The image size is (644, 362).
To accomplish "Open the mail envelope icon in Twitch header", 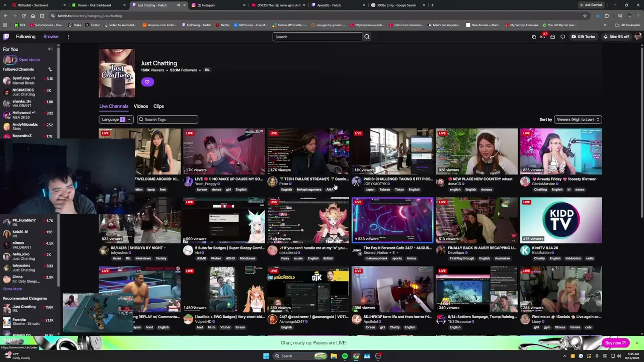I will click(x=552, y=37).
